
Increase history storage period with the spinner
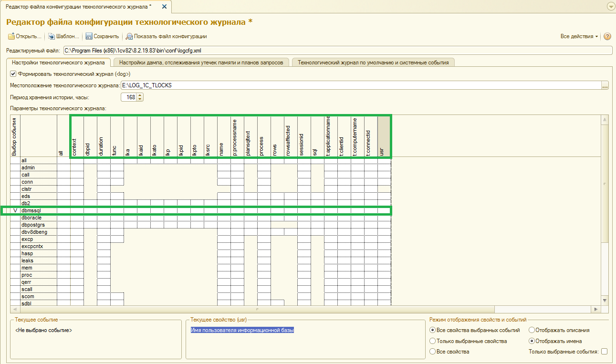pyautogui.click(x=140, y=95)
